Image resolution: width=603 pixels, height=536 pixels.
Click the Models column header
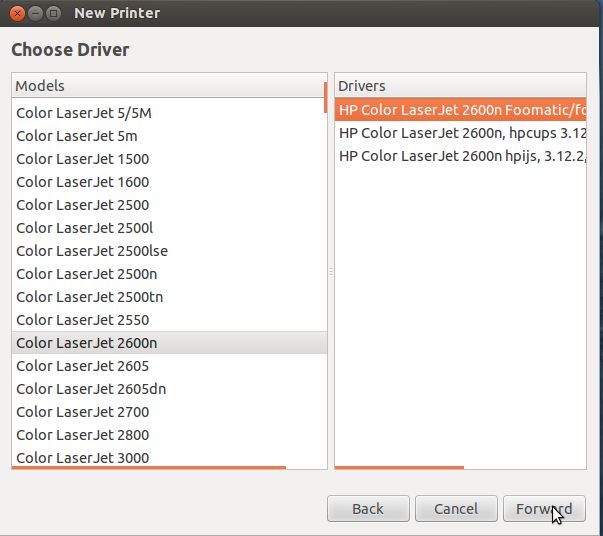point(168,86)
